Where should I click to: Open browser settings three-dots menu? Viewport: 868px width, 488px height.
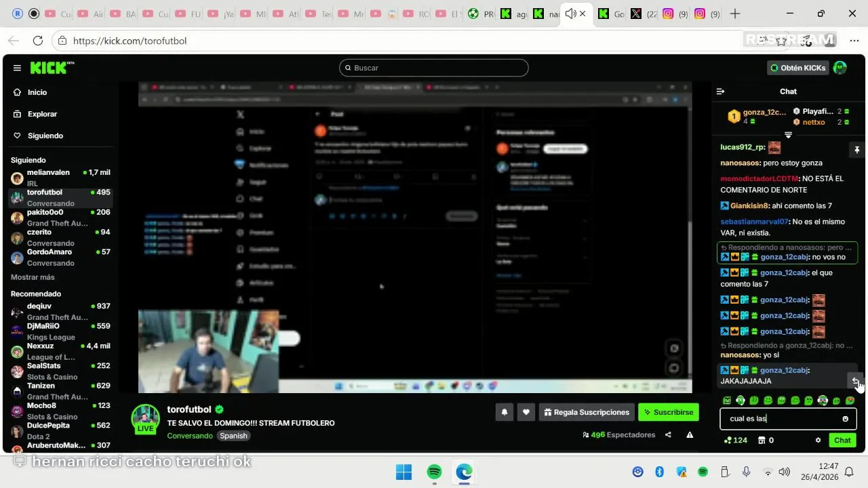[854, 41]
